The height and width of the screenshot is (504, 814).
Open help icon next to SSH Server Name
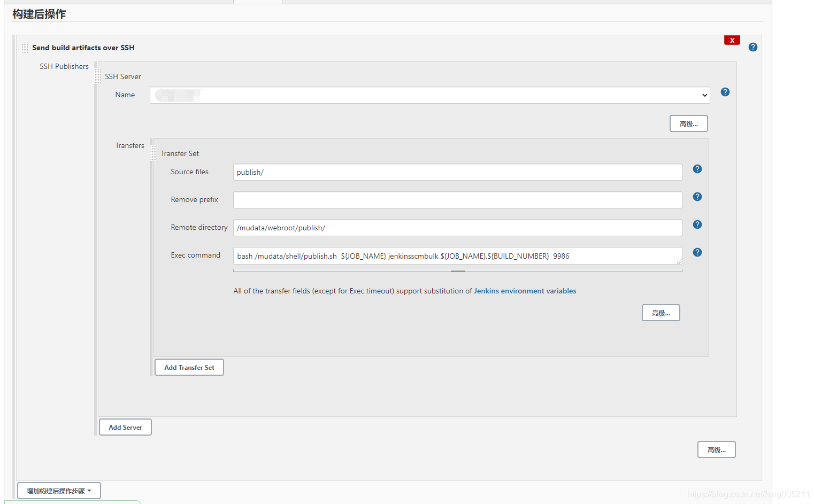pos(725,92)
